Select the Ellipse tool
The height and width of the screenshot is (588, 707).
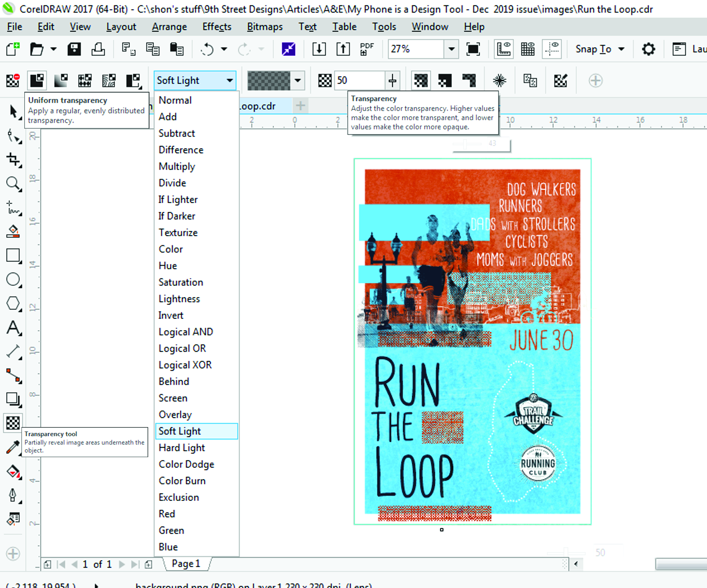pyautogui.click(x=13, y=279)
